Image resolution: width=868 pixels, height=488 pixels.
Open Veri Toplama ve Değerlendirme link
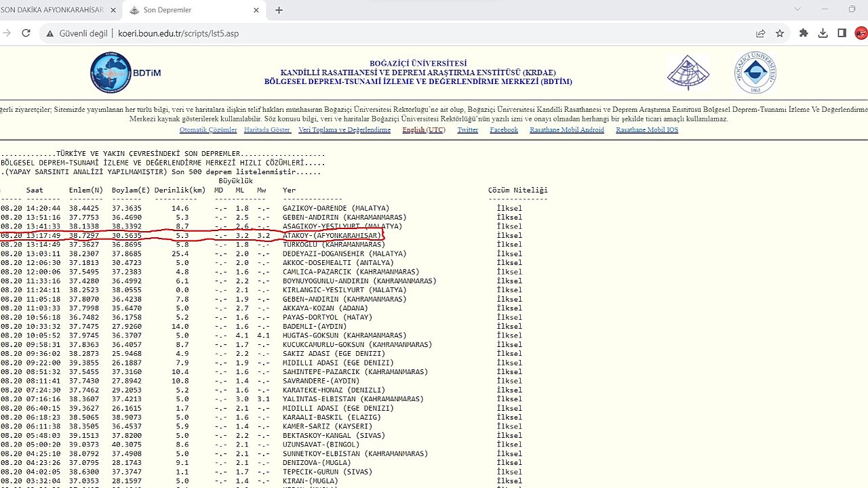344,130
